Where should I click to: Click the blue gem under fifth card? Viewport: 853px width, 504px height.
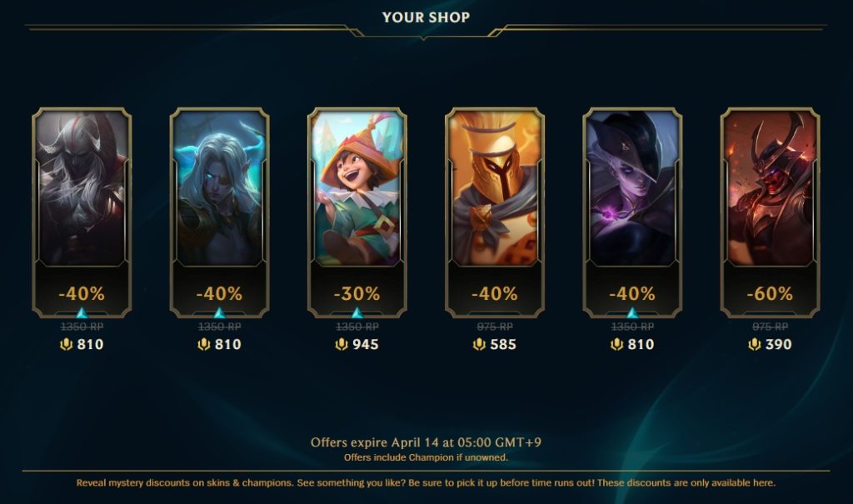tap(632, 313)
